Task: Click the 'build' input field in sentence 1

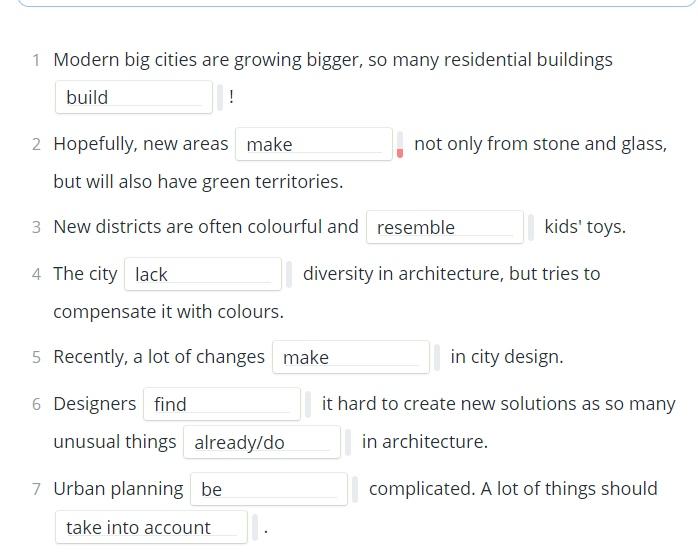Action: tap(134, 97)
